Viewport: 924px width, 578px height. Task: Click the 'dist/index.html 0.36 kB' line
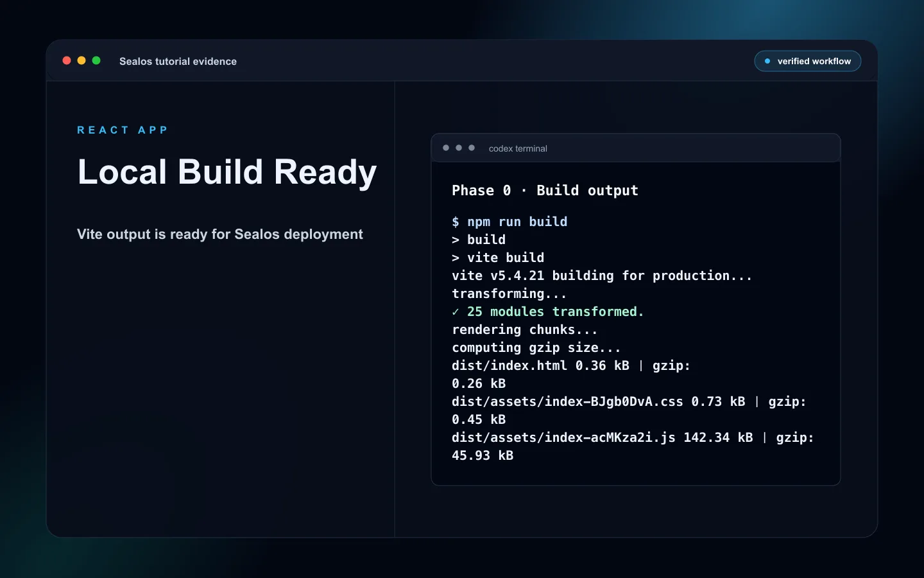pyautogui.click(x=571, y=365)
